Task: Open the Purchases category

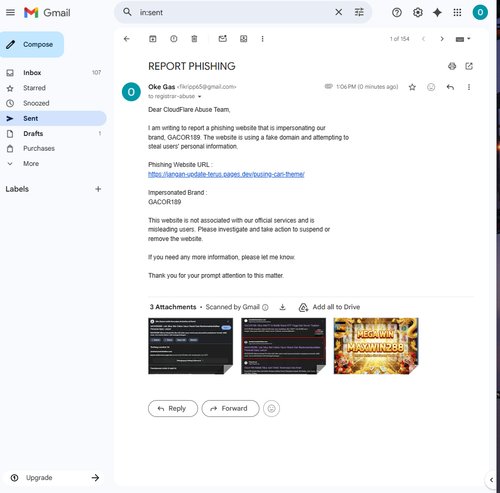Action: [53, 148]
